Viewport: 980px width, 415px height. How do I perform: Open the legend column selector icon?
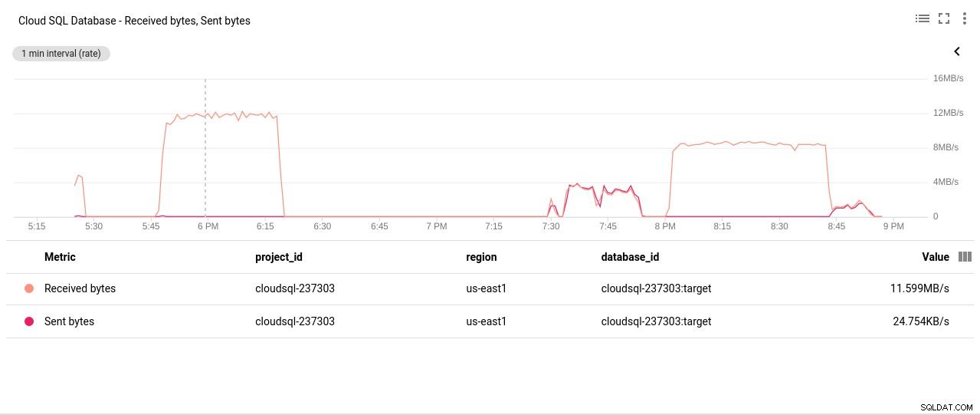coord(965,257)
